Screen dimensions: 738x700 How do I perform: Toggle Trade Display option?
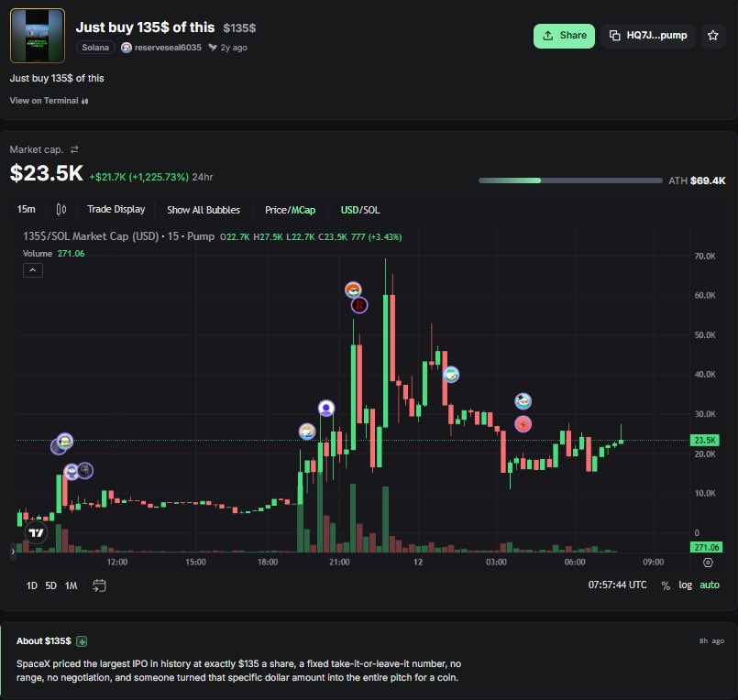[x=116, y=209]
